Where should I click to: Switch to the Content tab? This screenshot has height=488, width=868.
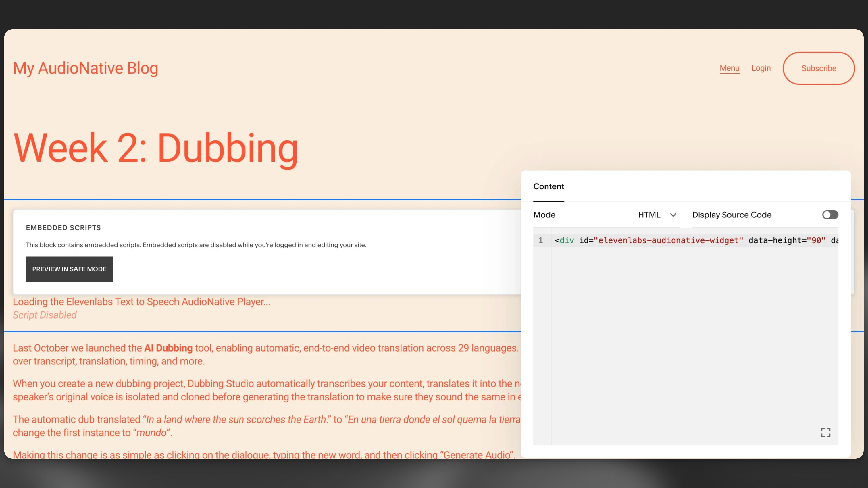point(548,186)
